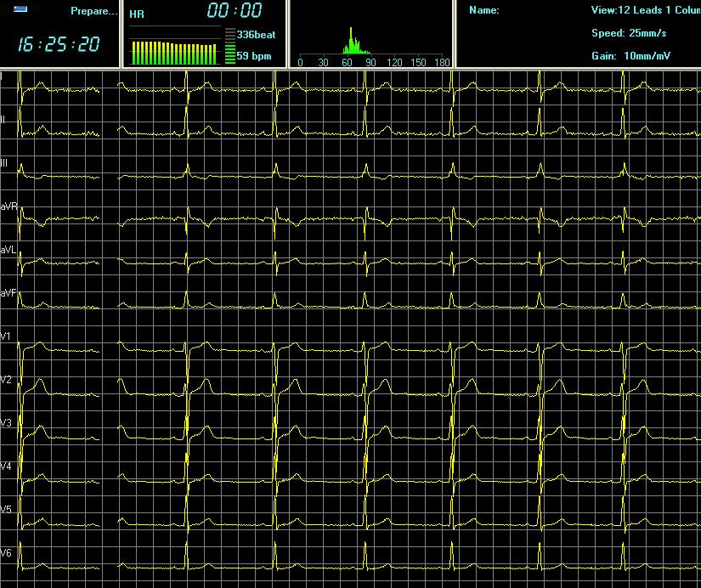Click the 16:25:20 clock display
This screenshot has height=588, width=701.
point(59,44)
